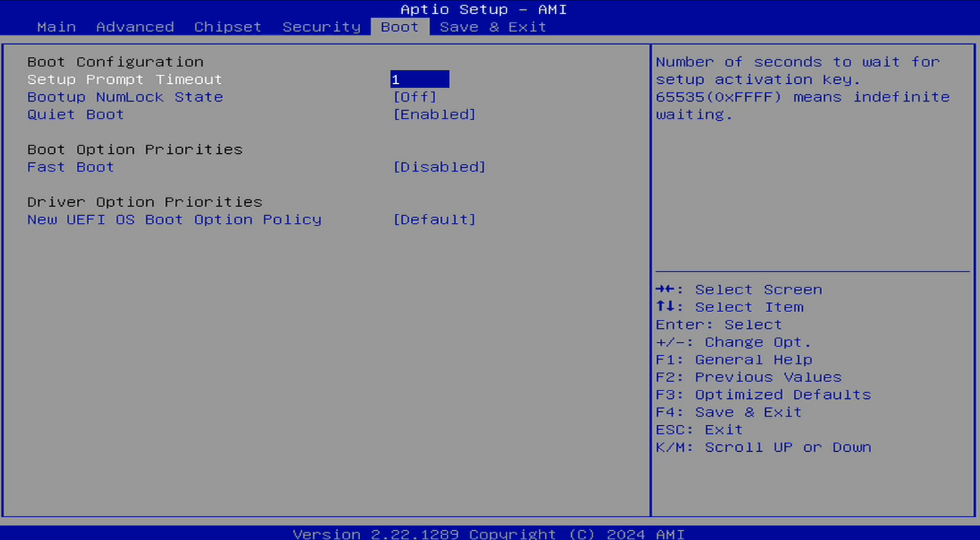The width and height of the screenshot is (980, 540).
Task: Select the Fast Boot setting label
Action: 70,167
